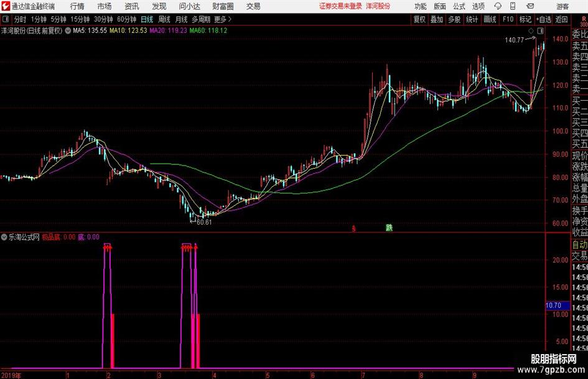Expand the dropdown beside 乐淘公式网 indicator

coord(4,237)
